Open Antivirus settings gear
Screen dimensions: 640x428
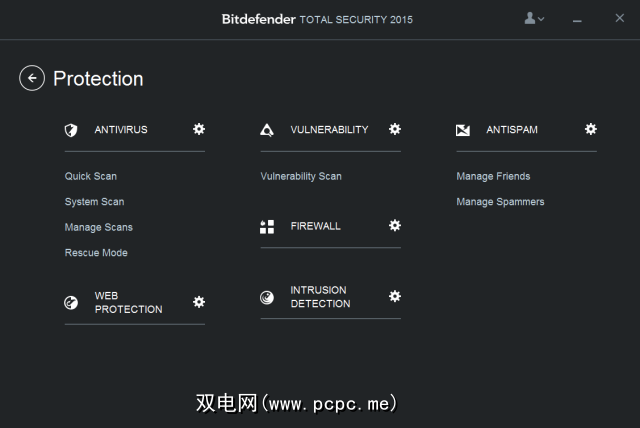click(x=199, y=129)
